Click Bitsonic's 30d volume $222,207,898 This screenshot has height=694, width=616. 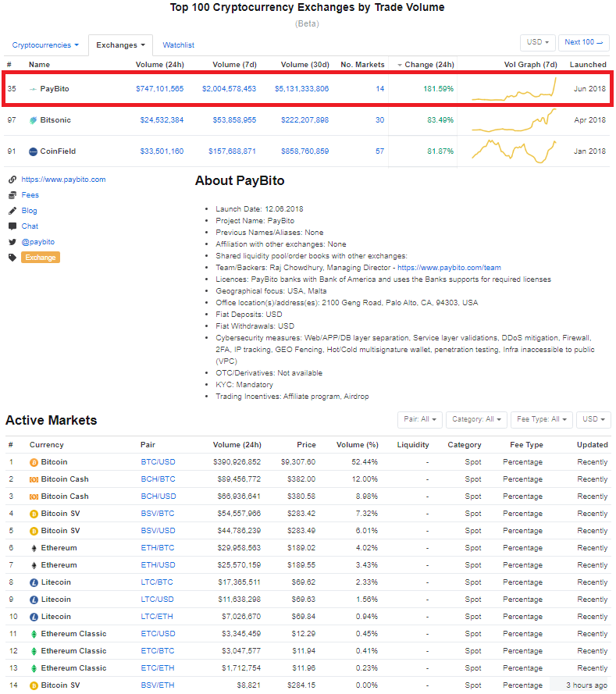pyautogui.click(x=305, y=120)
